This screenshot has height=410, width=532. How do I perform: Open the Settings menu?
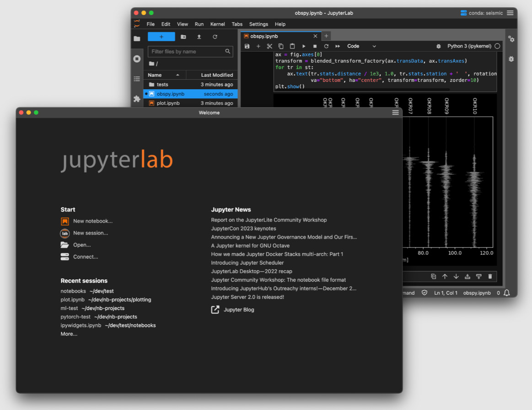point(258,24)
